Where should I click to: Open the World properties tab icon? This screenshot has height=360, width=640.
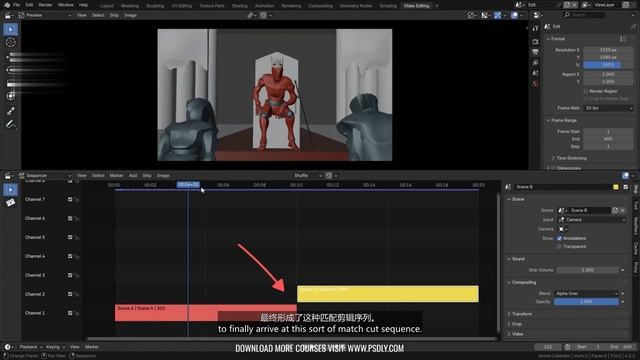click(536, 83)
